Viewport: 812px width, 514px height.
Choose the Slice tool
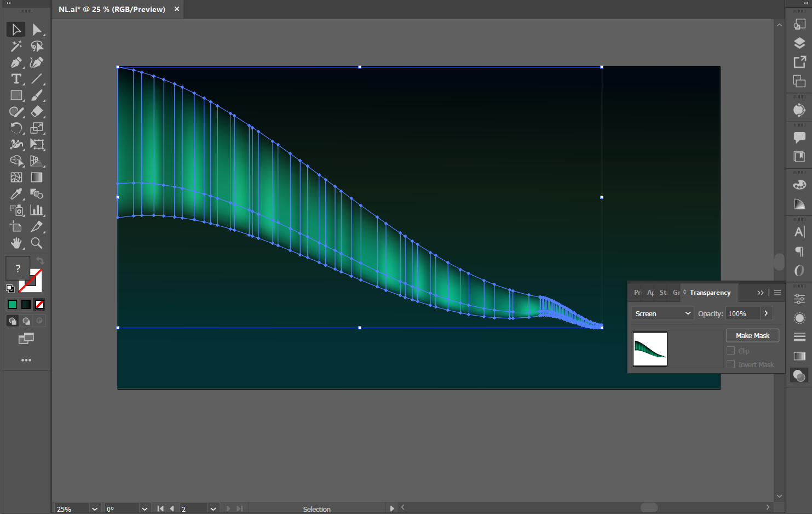click(x=37, y=227)
